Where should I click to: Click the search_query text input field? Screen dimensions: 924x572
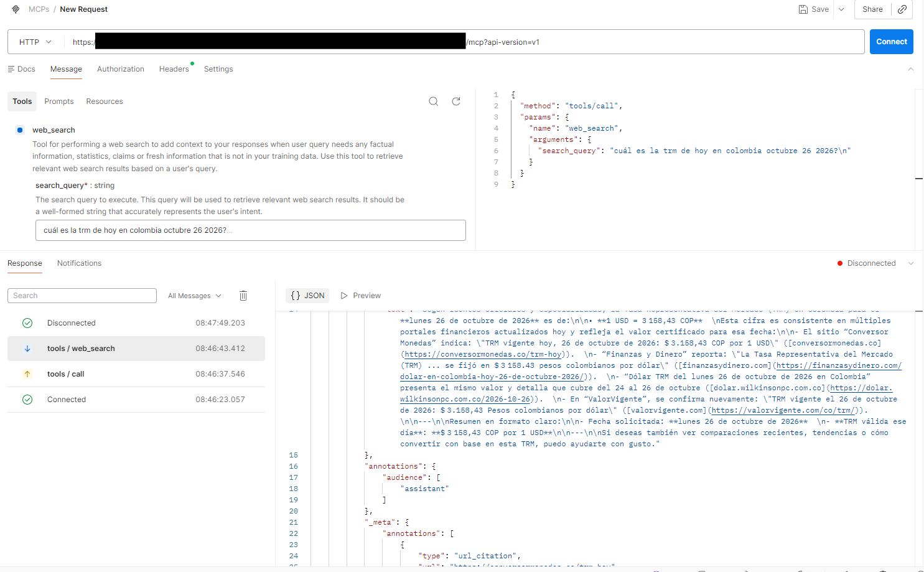[251, 230]
